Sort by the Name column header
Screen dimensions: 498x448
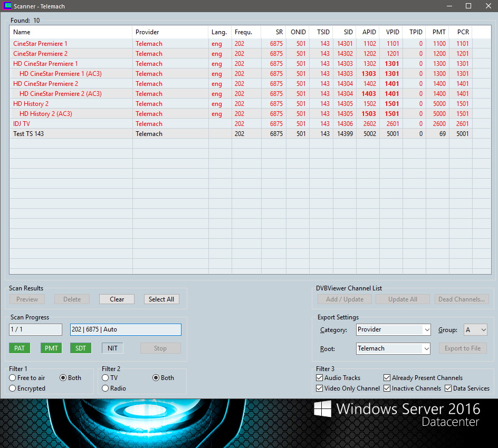pos(71,32)
